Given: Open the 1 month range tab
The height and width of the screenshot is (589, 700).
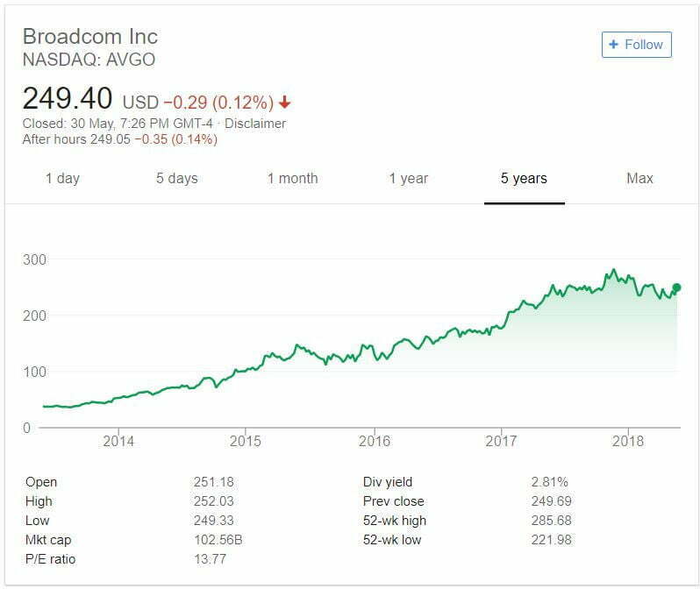Looking at the screenshot, I should pos(292,178).
